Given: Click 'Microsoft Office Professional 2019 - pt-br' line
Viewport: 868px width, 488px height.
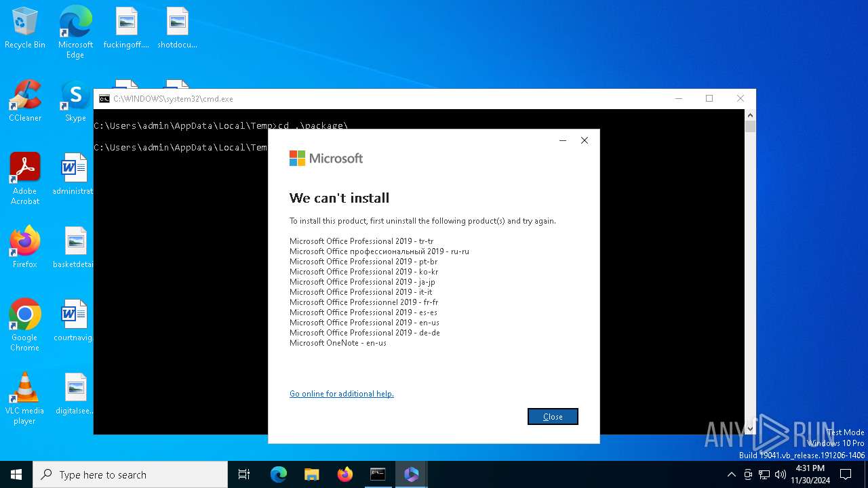Looking at the screenshot, I should (x=363, y=262).
